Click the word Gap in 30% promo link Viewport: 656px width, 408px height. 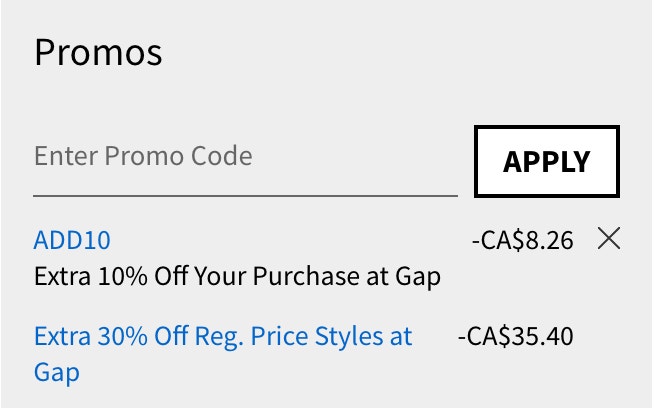[x=56, y=372]
